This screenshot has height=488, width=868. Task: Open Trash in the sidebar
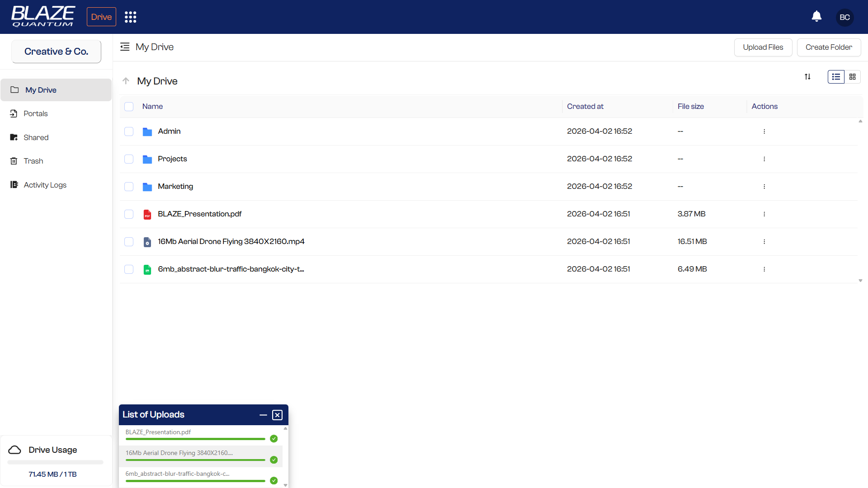33,161
